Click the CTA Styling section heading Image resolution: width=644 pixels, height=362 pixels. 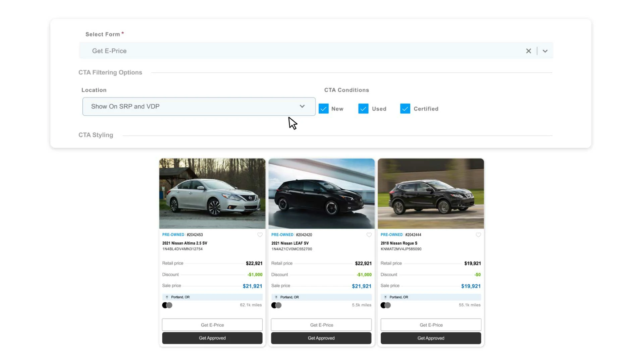pyautogui.click(x=96, y=135)
